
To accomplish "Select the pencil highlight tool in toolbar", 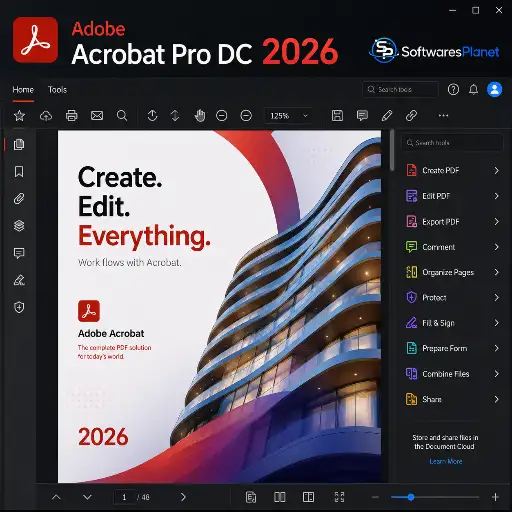I will tap(387, 116).
